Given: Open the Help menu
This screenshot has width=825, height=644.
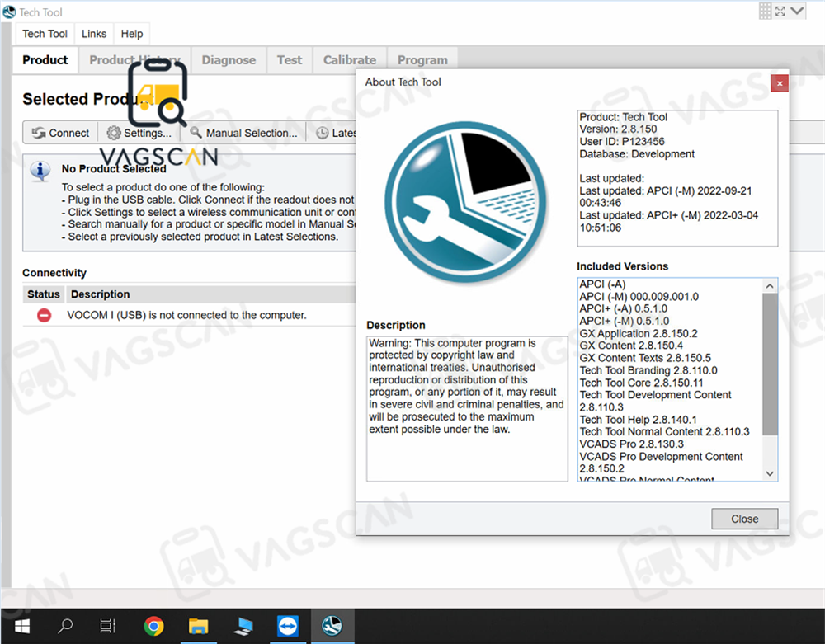Looking at the screenshot, I should pos(131,34).
